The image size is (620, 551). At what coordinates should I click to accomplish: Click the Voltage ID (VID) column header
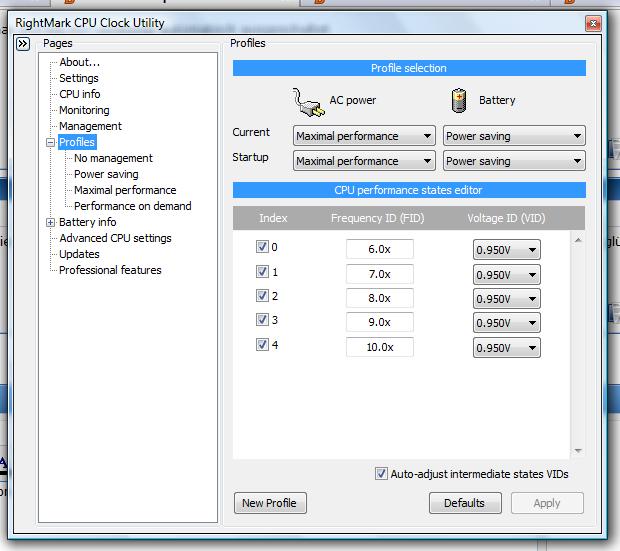click(506, 218)
